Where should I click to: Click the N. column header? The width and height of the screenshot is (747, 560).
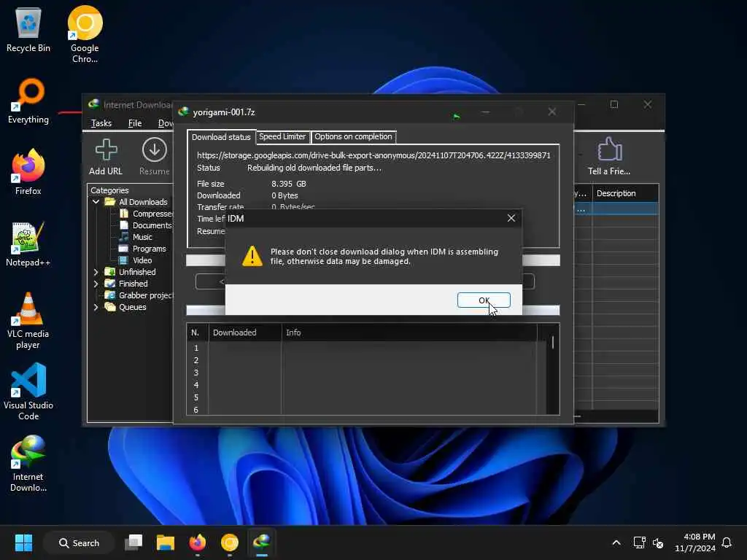pos(197,332)
